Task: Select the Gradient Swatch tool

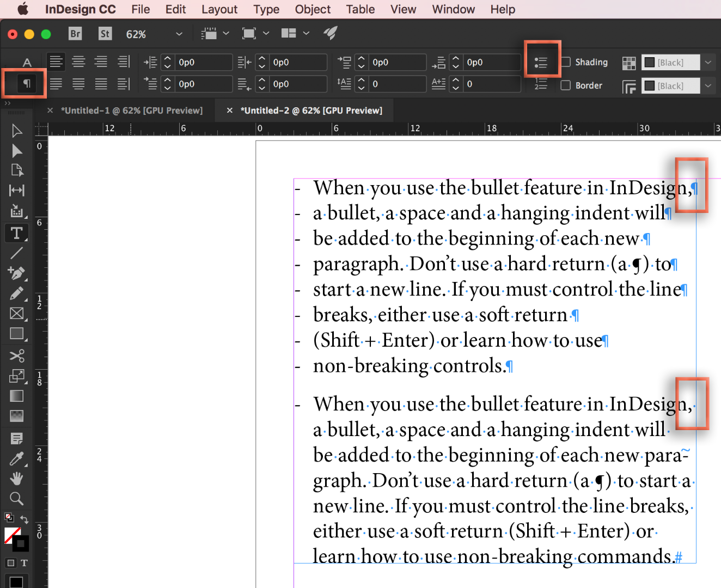Action: [x=17, y=396]
